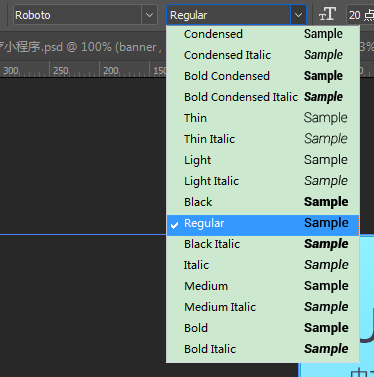Select Thin Italic from the list
Viewport: 374px width, 377px height.
point(263,139)
